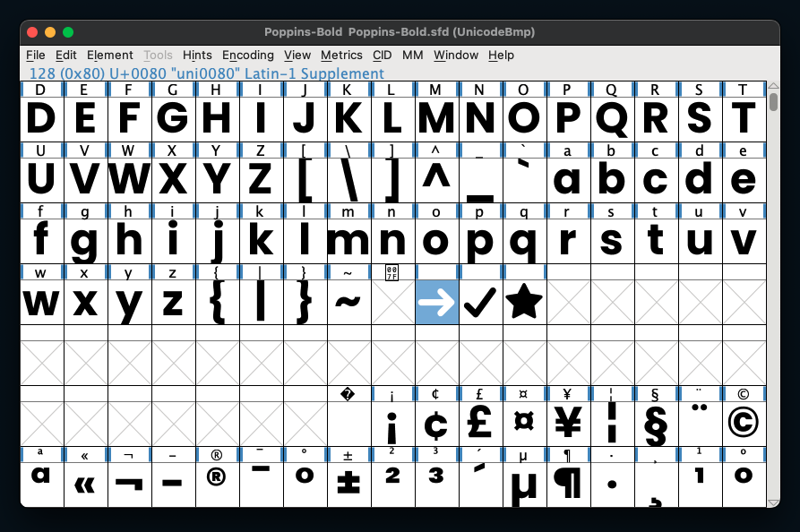Screen dimensions: 800x532
Task: Select the yen sign glyph
Action: click(x=568, y=424)
